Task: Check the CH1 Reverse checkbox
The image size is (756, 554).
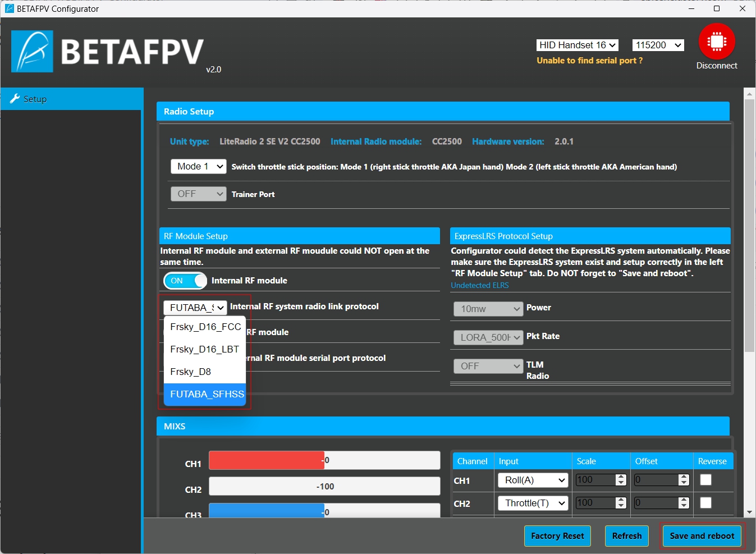Action: [x=706, y=480]
